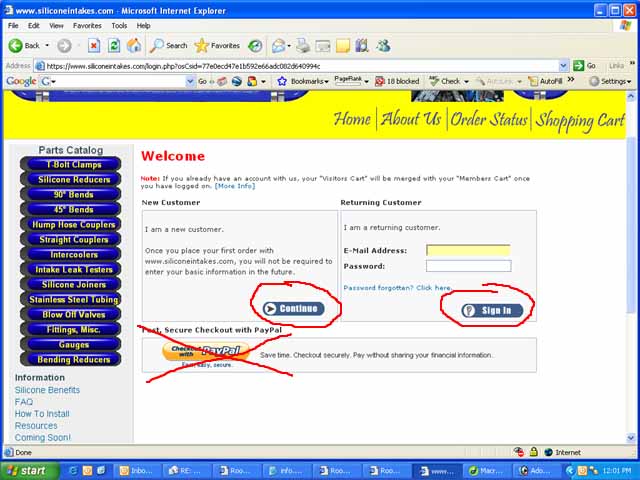Open the address bar URL dropdown

(564, 66)
